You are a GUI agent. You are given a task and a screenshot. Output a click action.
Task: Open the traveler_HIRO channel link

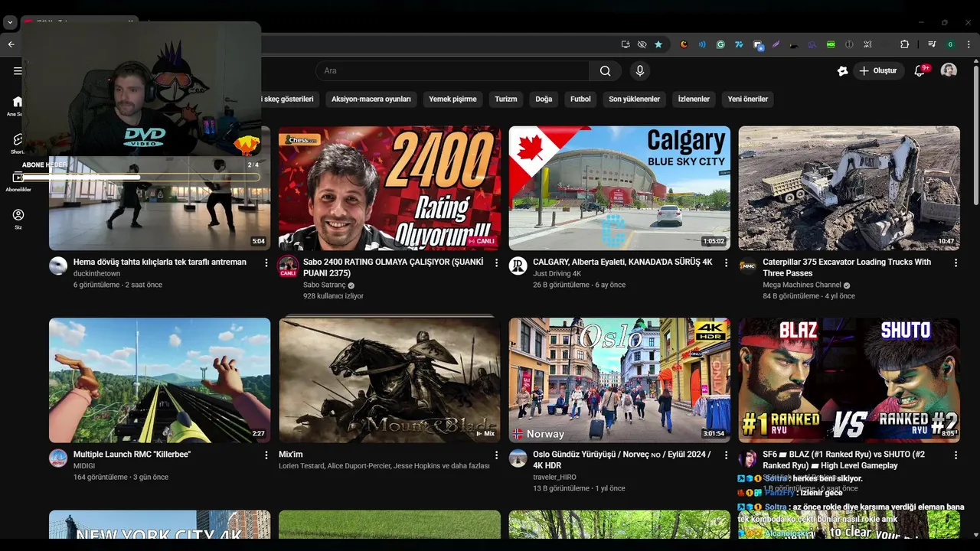coord(554,477)
